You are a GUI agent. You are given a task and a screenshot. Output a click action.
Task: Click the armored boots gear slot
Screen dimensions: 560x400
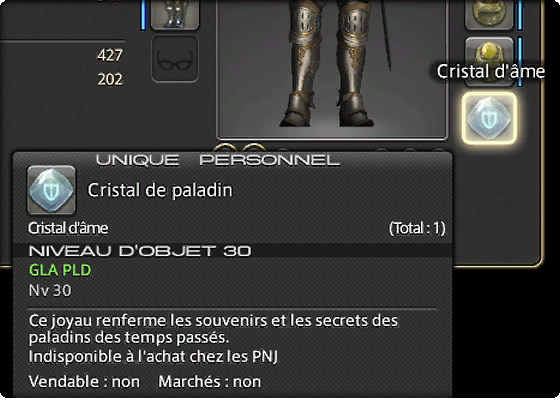(x=175, y=14)
